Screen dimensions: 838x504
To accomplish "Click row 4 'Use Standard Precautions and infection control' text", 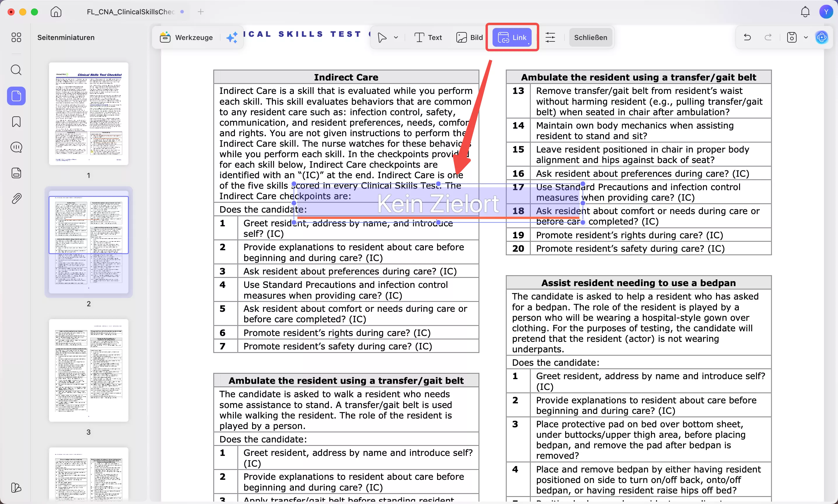I will click(345, 290).
